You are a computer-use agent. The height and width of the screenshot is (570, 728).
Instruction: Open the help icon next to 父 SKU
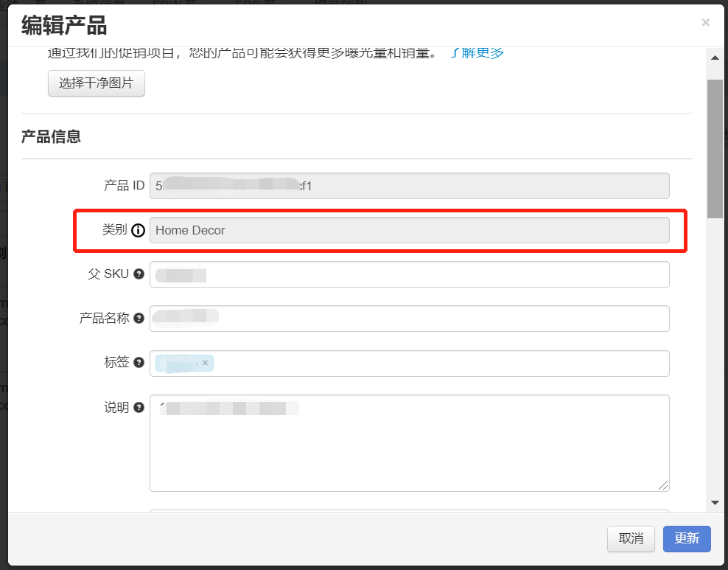(140, 274)
